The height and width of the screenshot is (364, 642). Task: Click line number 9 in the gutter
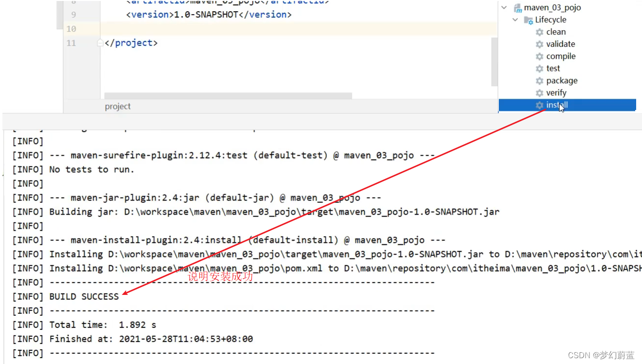(74, 15)
